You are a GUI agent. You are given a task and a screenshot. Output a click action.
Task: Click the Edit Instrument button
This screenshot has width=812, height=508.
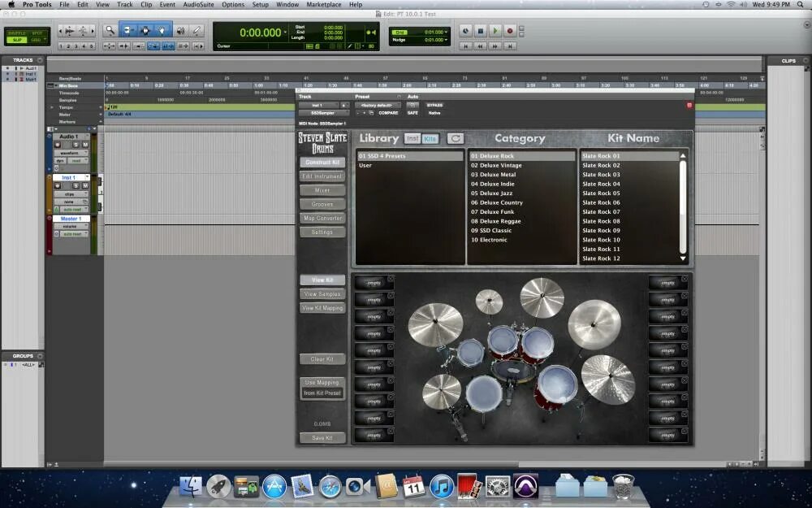click(x=322, y=176)
